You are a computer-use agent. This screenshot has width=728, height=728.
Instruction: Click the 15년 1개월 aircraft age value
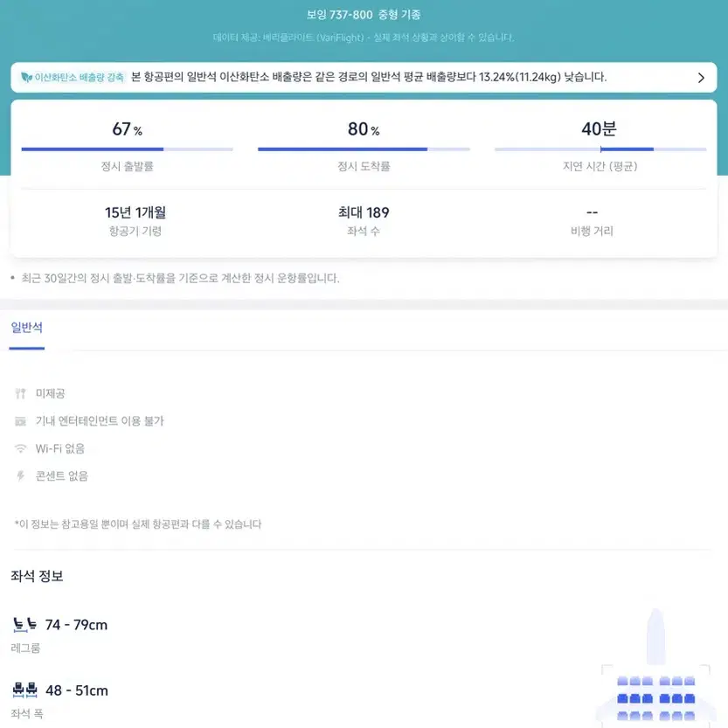point(135,212)
